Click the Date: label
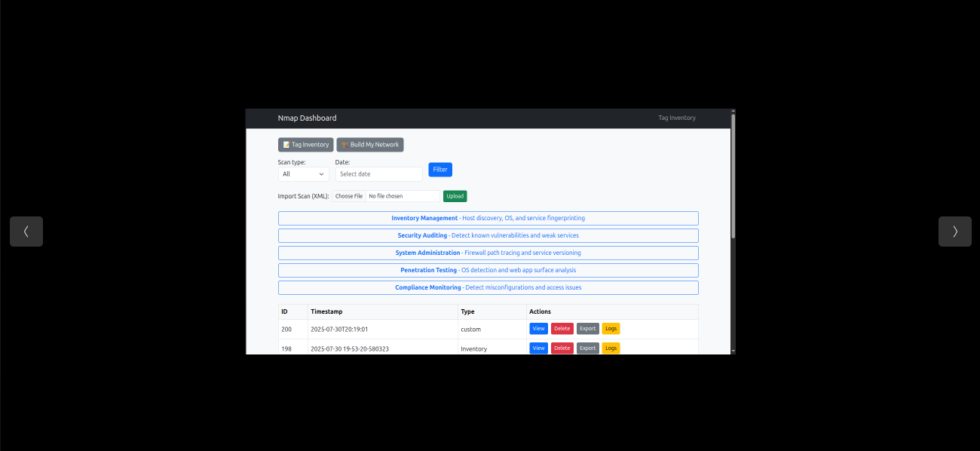Screen dimensions: 980x451 point(343,162)
